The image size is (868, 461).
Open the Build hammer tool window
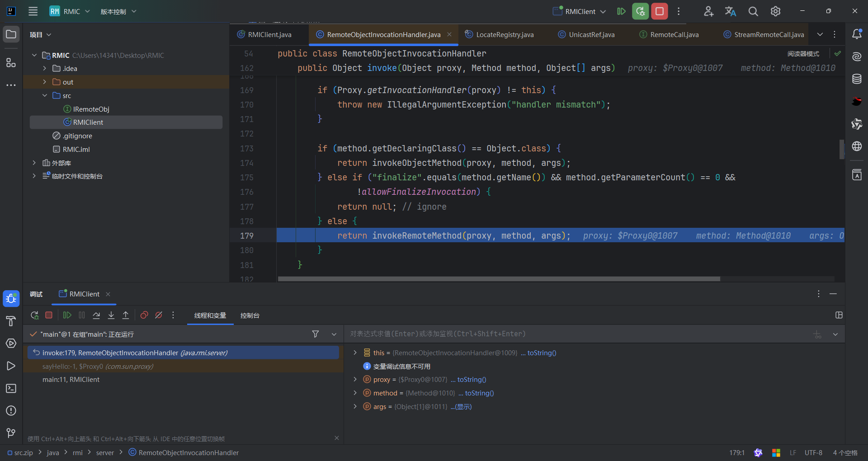coord(11,321)
